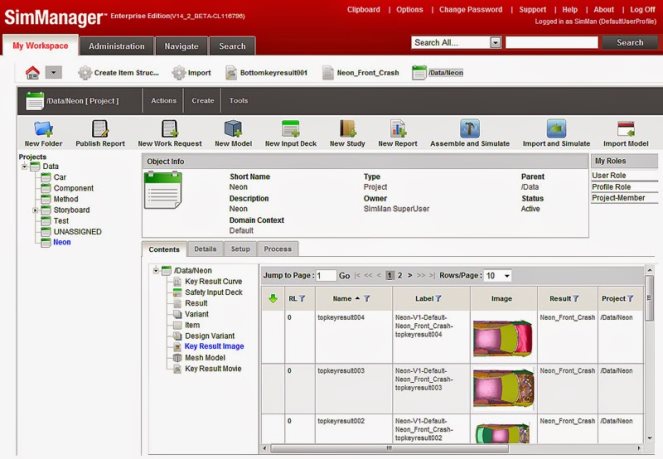Open the Actions menu

(164, 101)
